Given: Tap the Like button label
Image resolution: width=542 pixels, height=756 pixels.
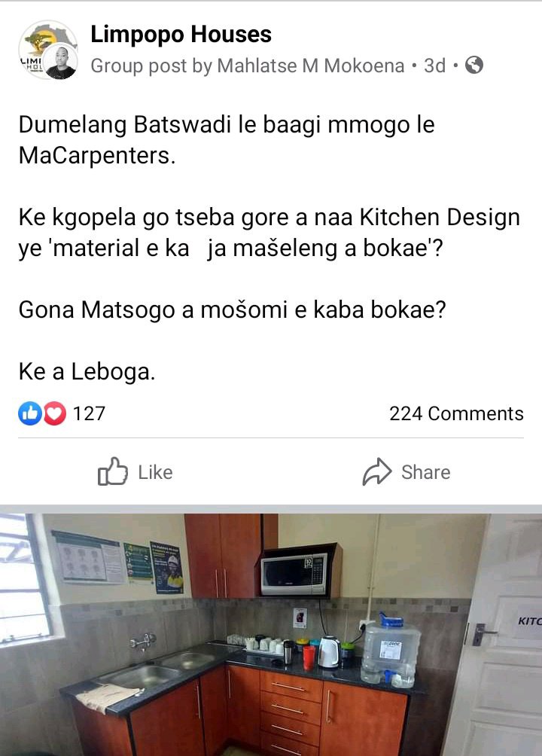Looking at the screenshot, I should [155, 473].
